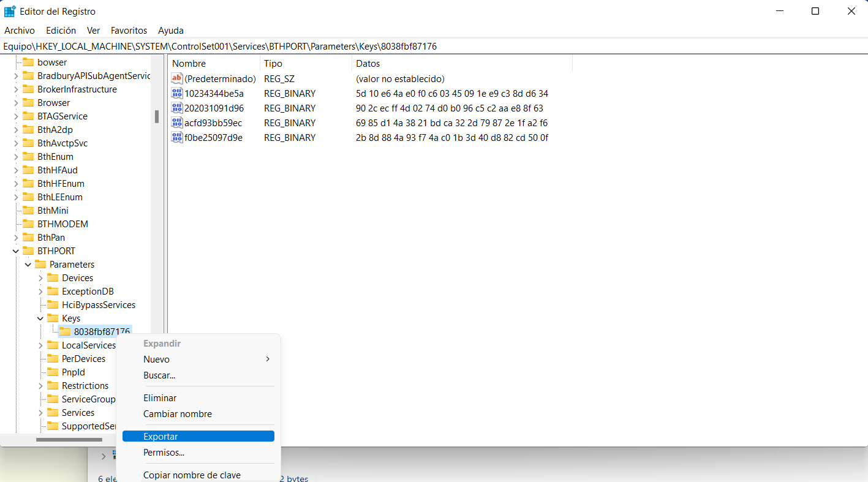Open the Favoritos menu

129,30
